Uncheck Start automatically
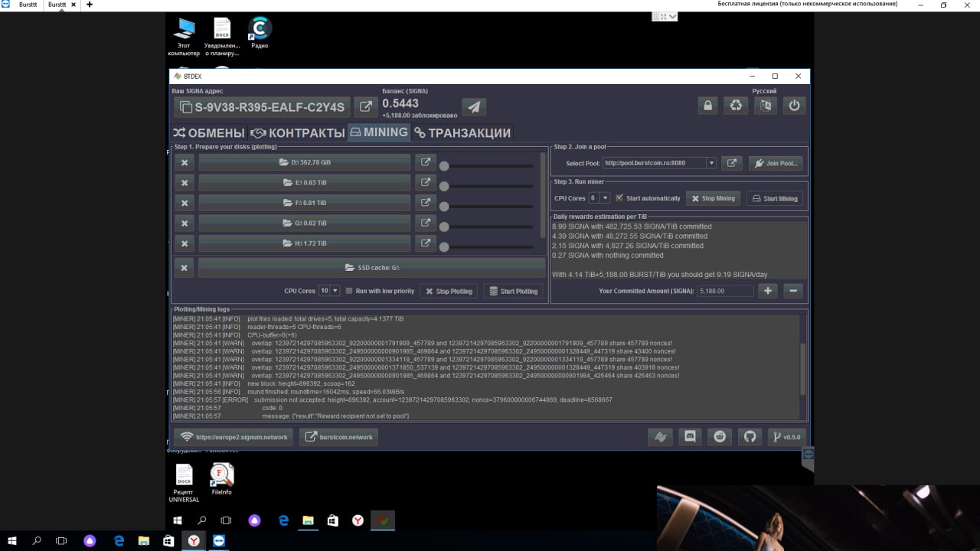Image resolution: width=980 pixels, height=551 pixels. click(x=620, y=198)
